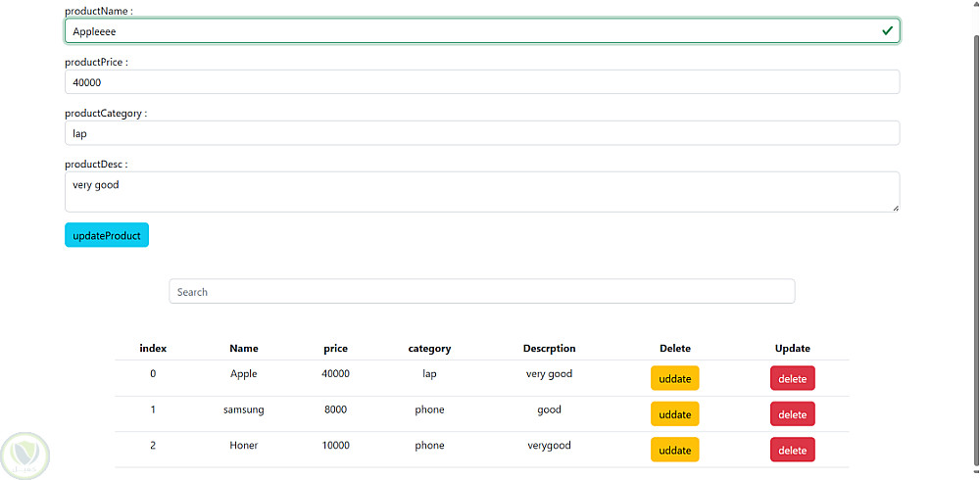Click the textarea resize grip in productDesc

click(896, 208)
